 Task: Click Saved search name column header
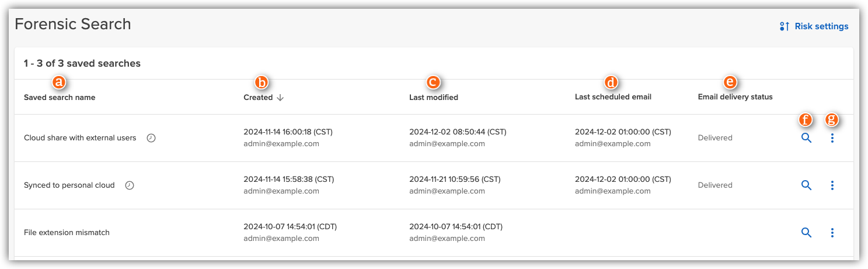(60, 98)
